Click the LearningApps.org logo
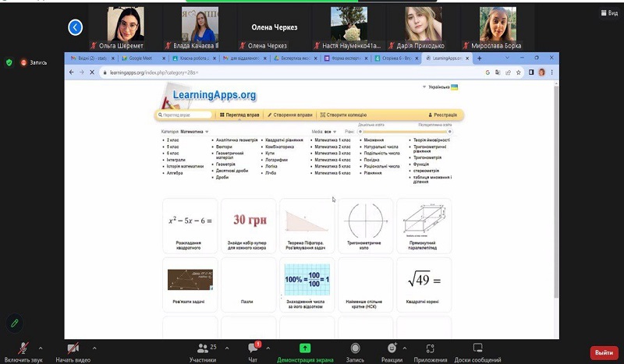The height and width of the screenshot is (364, 624). click(x=209, y=95)
